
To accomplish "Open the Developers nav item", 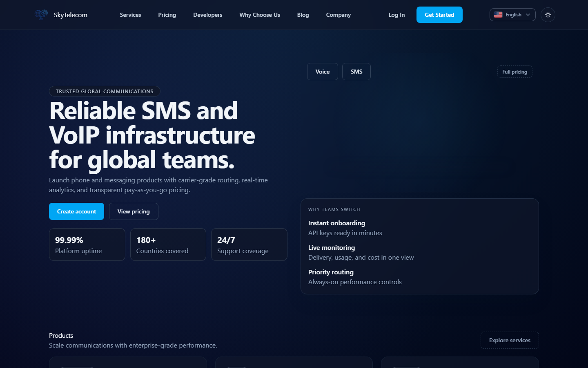I will pyautogui.click(x=208, y=15).
